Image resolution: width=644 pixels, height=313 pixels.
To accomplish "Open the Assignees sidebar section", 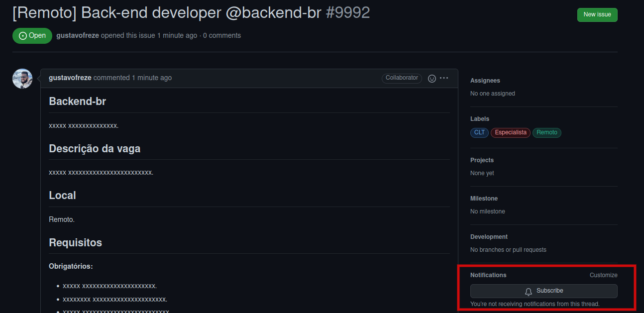I will [485, 81].
